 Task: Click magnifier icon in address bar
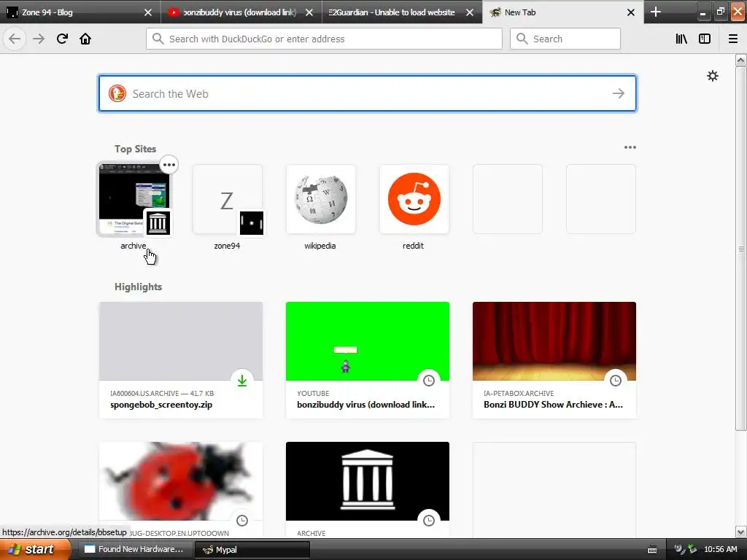click(158, 39)
